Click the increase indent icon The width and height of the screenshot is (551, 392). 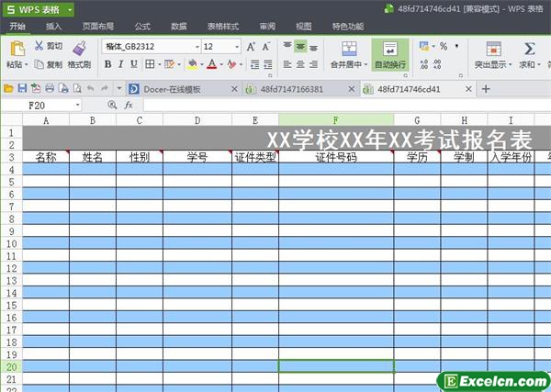point(268,64)
